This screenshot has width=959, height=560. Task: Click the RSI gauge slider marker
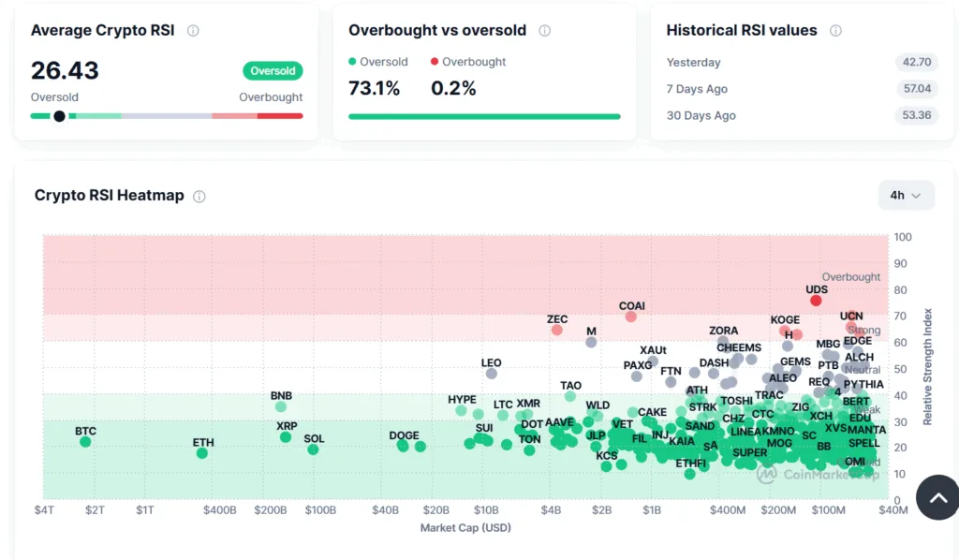60,116
